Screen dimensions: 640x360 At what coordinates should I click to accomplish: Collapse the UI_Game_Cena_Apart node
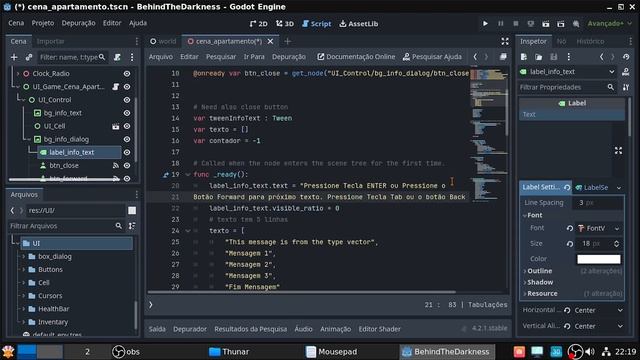(x=18, y=87)
